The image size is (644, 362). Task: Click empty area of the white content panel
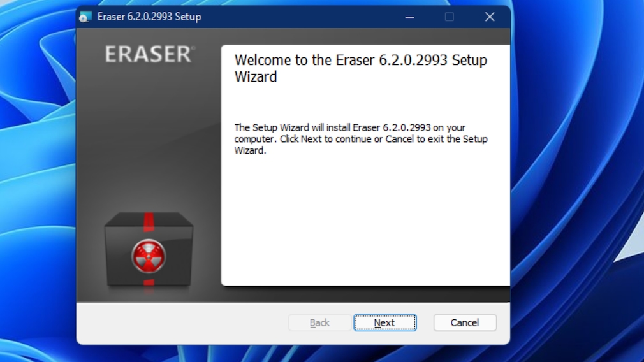[x=363, y=223]
